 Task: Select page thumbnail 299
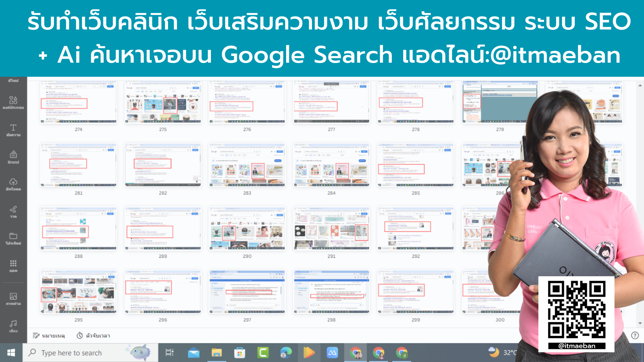416,292
